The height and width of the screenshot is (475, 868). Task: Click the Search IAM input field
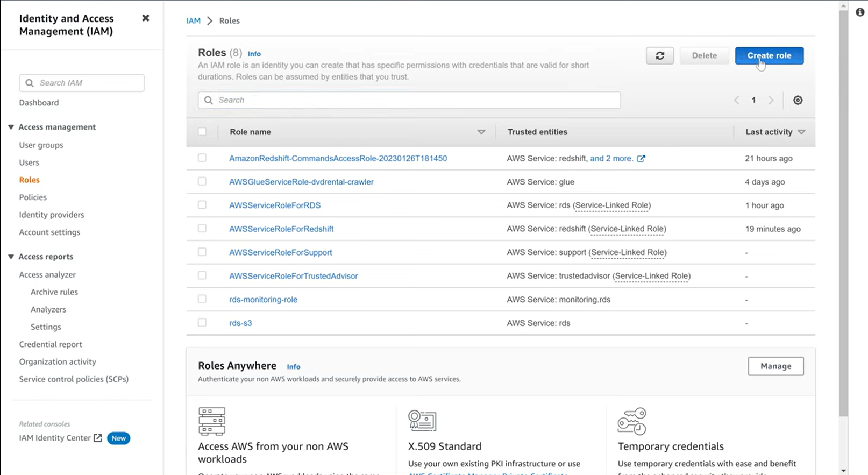point(82,83)
